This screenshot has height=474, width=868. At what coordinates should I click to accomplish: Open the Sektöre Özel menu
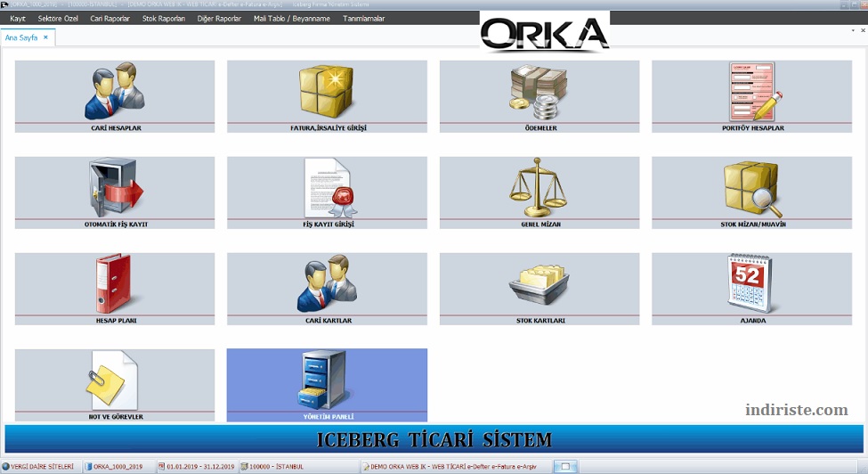(58, 19)
